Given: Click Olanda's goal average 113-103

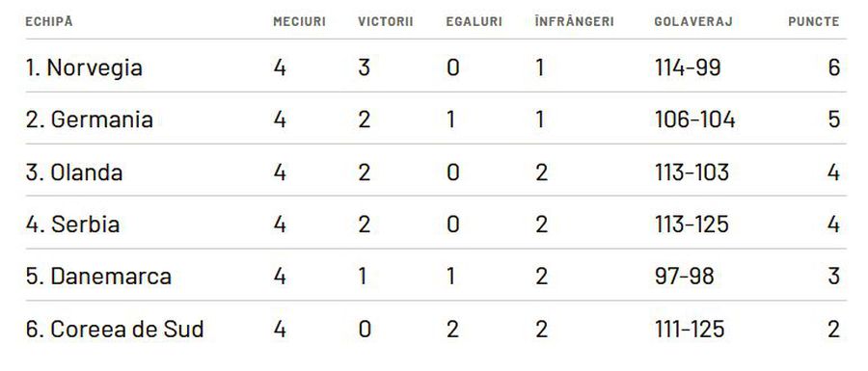Looking at the screenshot, I should tap(692, 172).
